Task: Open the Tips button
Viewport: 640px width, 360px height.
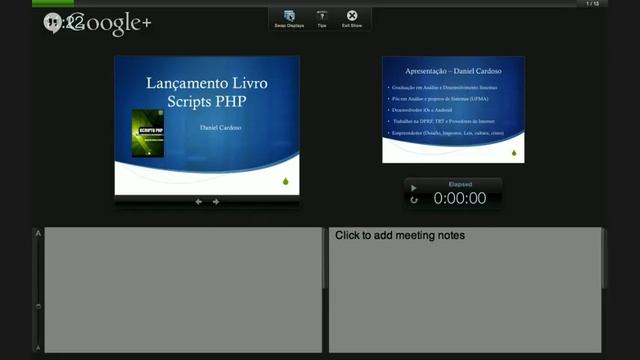Action: click(322, 19)
